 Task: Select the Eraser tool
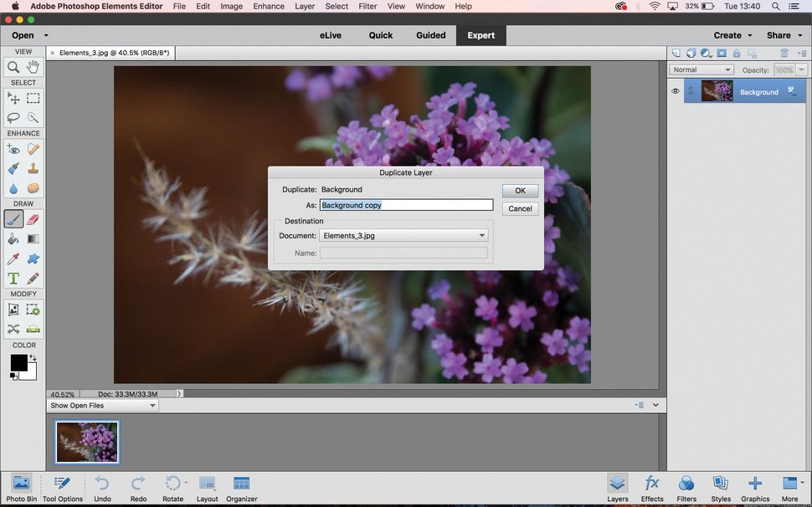pyautogui.click(x=33, y=219)
